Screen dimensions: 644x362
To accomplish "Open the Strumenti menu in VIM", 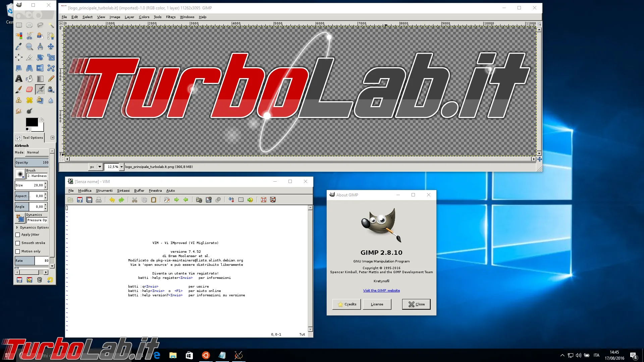I will pyautogui.click(x=104, y=191).
